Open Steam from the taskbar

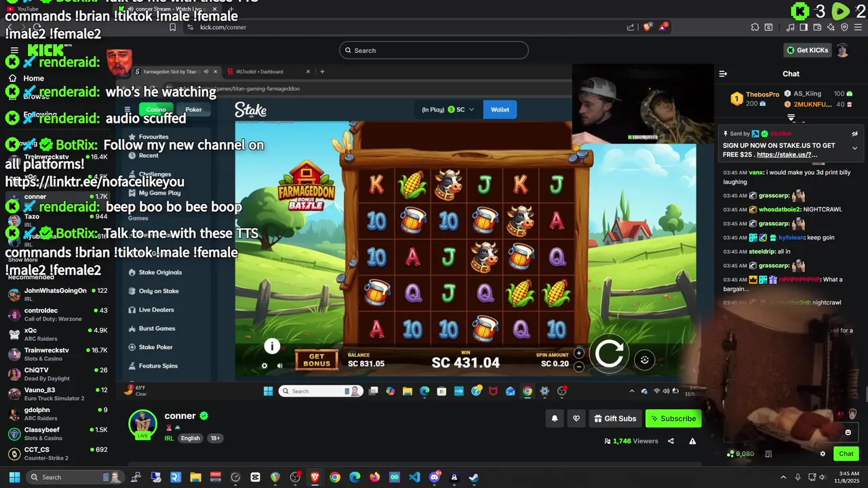tap(473, 477)
